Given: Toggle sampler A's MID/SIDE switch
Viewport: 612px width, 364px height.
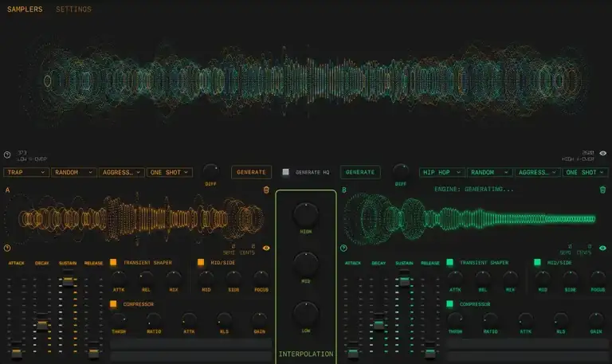Looking at the screenshot, I should click(x=201, y=262).
